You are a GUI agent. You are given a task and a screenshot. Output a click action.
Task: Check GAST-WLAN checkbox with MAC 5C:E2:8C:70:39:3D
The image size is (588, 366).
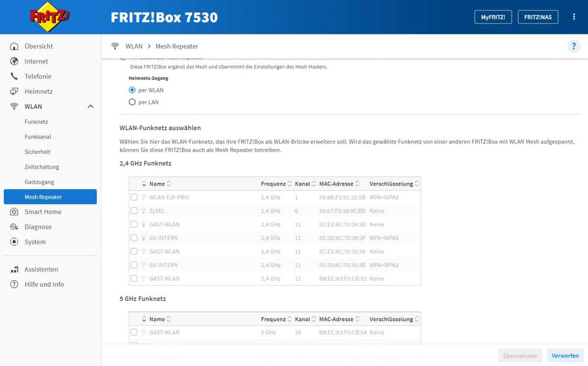pyautogui.click(x=134, y=224)
